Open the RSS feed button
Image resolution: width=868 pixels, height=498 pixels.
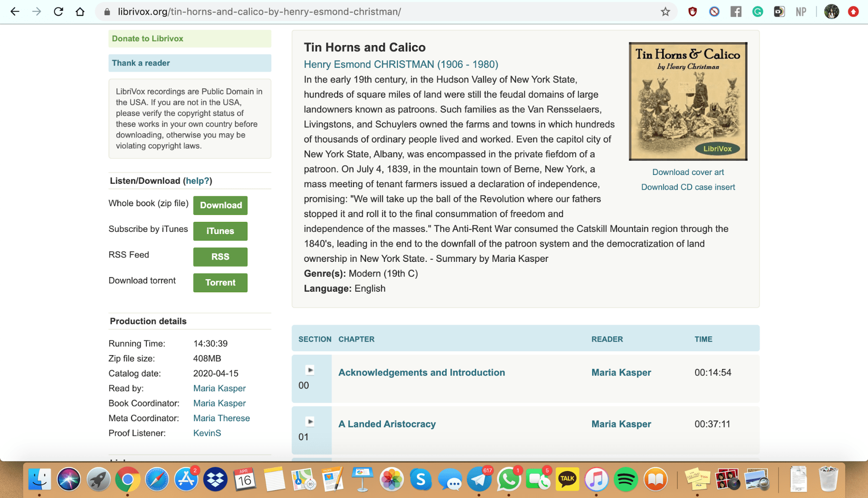pyautogui.click(x=220, y=257)
